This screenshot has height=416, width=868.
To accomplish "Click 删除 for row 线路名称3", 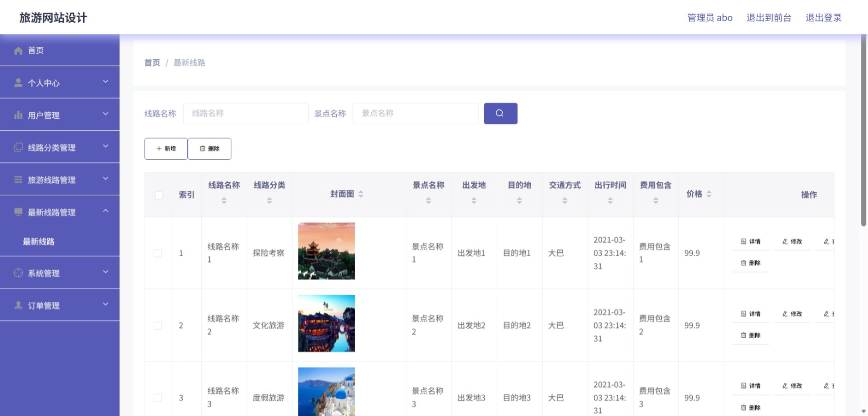I will tap(750, 408).
